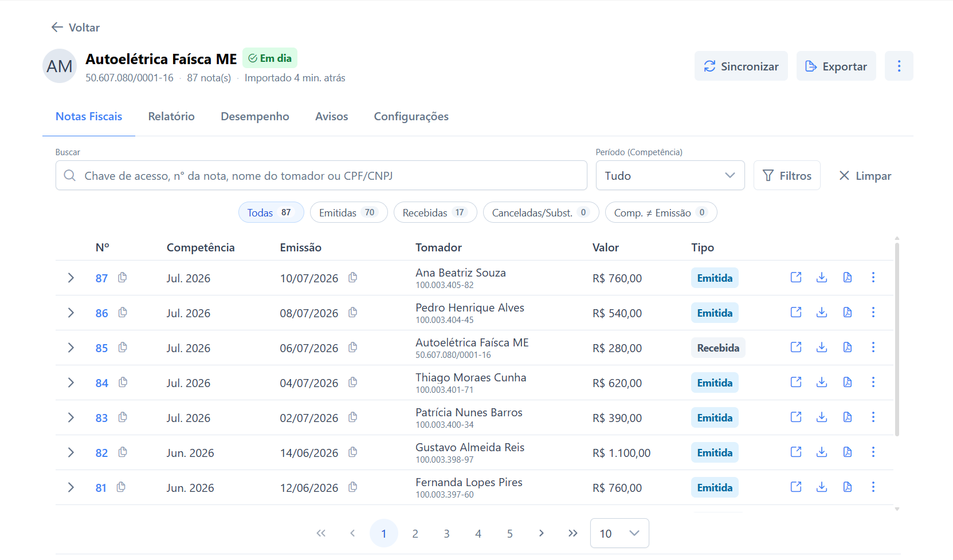Download nota 87 file
Screen dimensions: 953x560
click(x=822, y=278)
